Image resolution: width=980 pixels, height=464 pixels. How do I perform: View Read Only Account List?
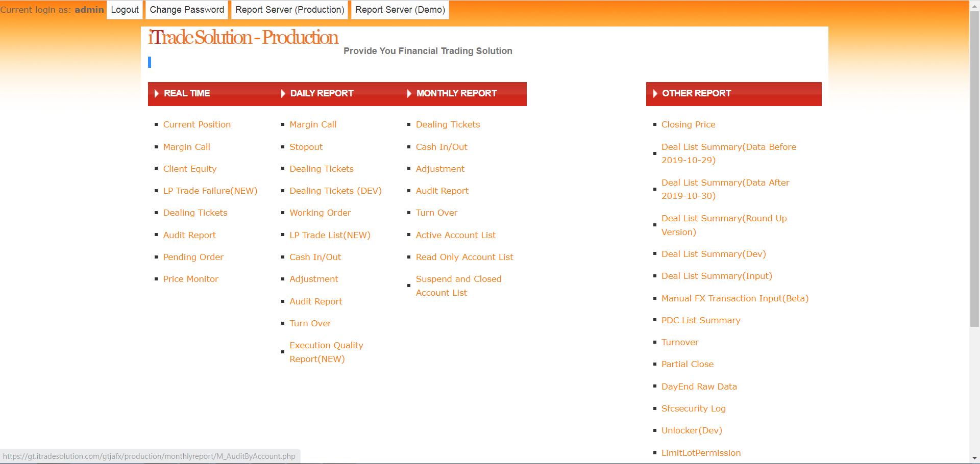464,257
